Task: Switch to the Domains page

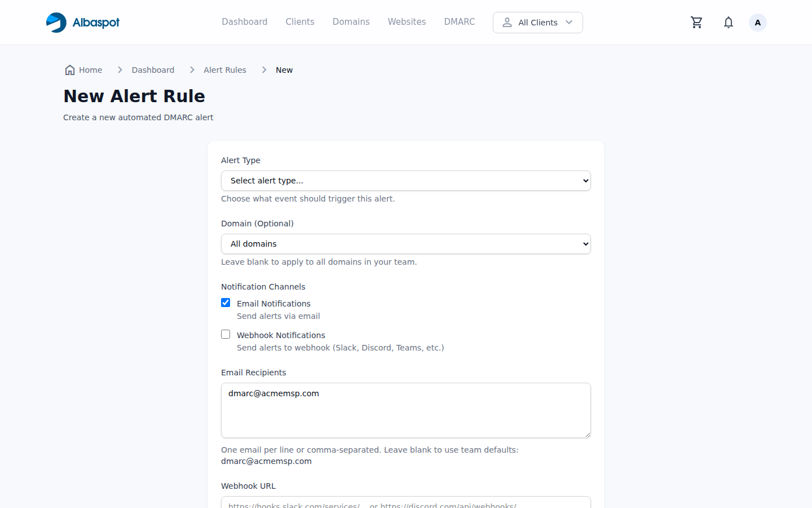Action: tap(351, 21)
